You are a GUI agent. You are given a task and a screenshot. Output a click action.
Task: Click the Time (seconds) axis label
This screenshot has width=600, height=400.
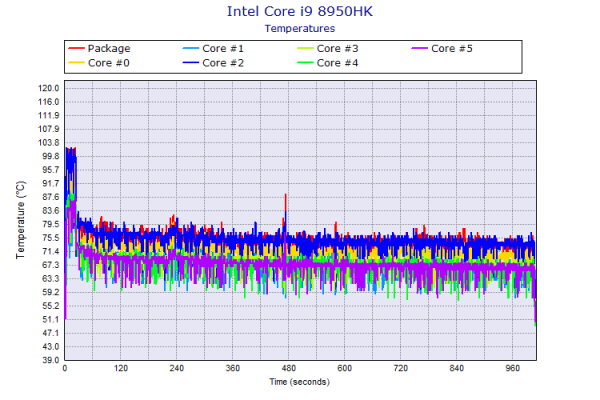[x=300, y=382]
